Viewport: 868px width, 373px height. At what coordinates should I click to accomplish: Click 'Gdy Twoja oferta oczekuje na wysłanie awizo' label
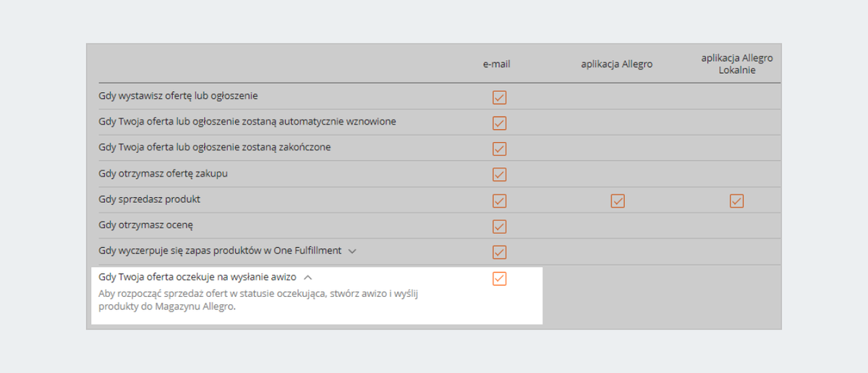click(x=197, y=277)
